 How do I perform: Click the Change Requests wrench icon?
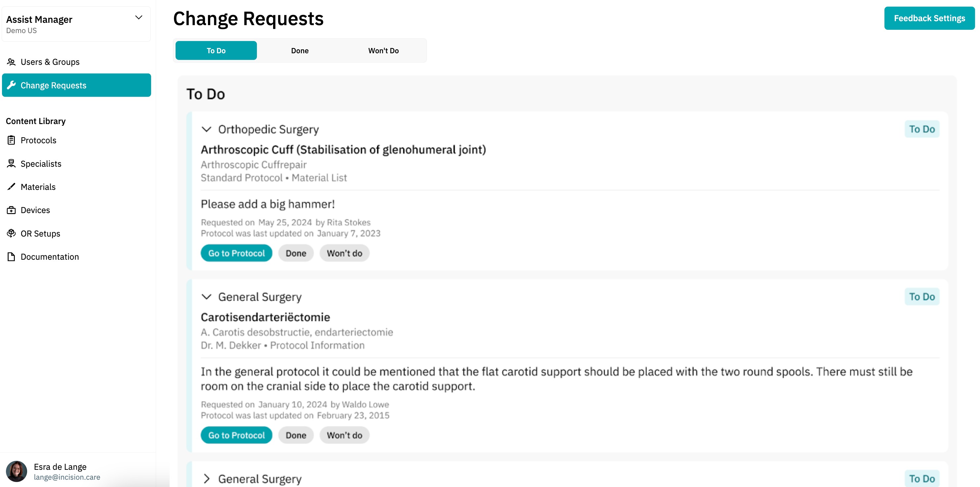12,85
